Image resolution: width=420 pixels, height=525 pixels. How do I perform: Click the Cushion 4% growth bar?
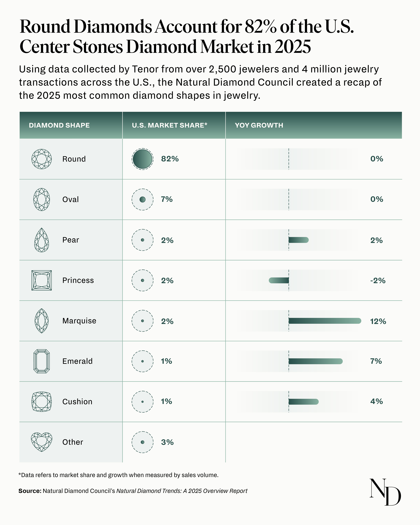point(303,402)
